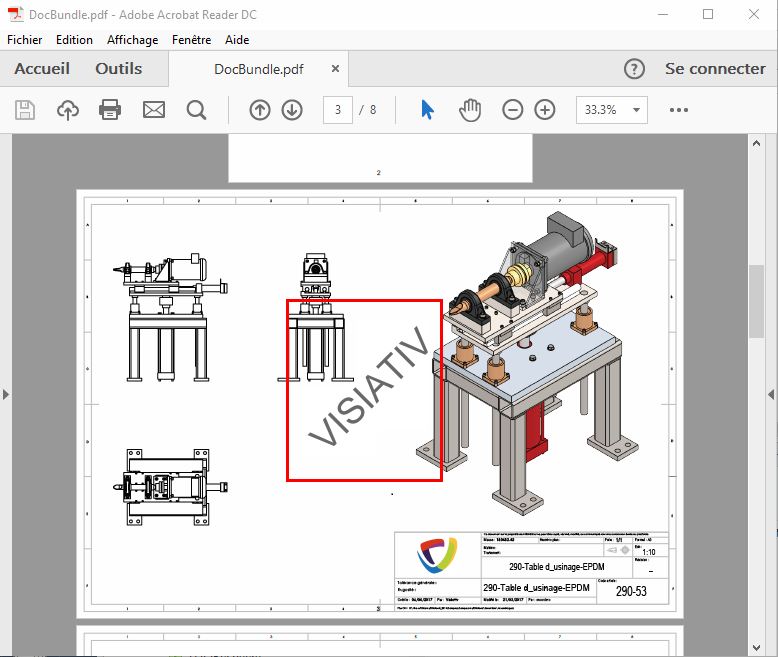This screenshot has height=657, width=778.
Task: Zoom in with plus icon
Action: tap(545, 110)
